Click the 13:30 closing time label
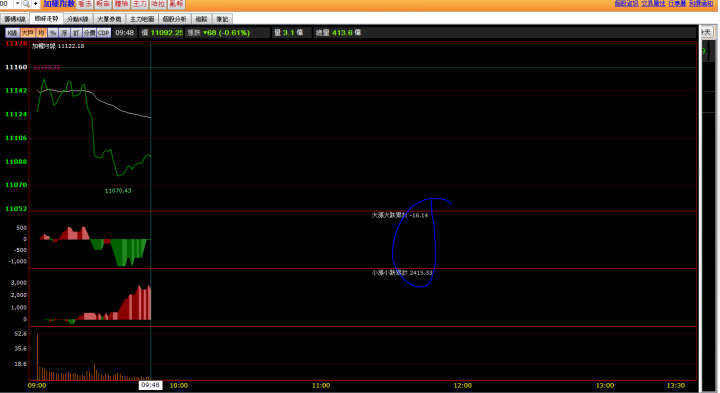The width and height of the screenshot is (720, 393). (x=676, y=386)
